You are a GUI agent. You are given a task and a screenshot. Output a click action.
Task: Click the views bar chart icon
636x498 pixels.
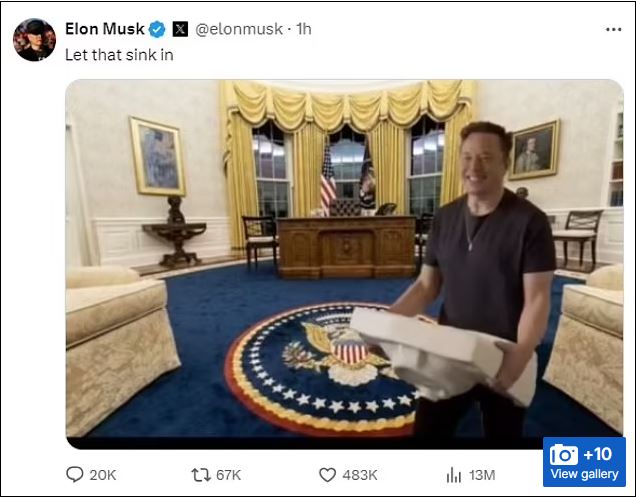coord(454,474)
